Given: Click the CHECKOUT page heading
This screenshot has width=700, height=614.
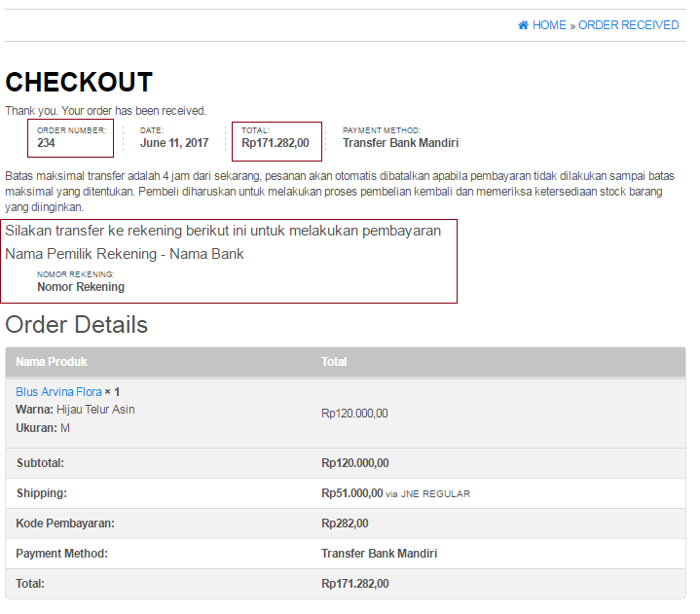Looking at the screenshot, I should tap(79, 83).
